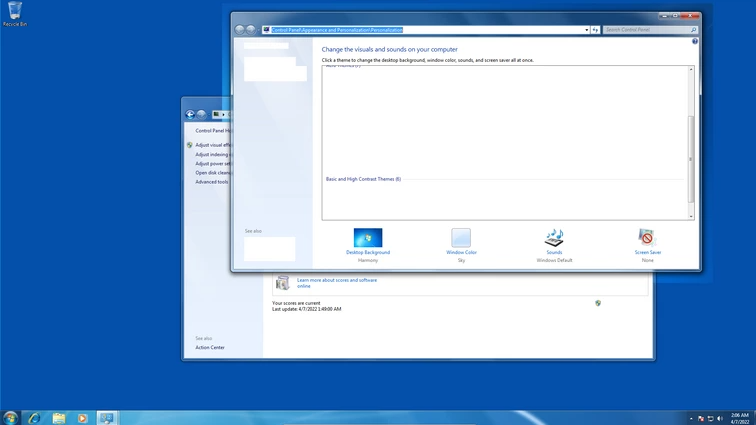This screenshot has height=425, width=756.
Task: Click the Screen Saver link label
Action: tap(648, 252)
